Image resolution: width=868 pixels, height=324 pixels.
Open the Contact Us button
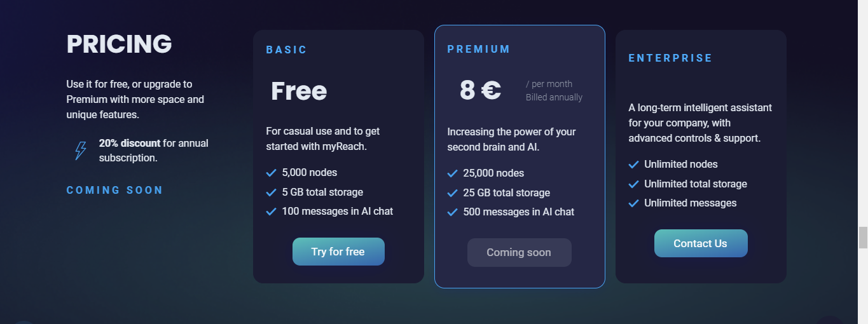(x=701, y=243)
